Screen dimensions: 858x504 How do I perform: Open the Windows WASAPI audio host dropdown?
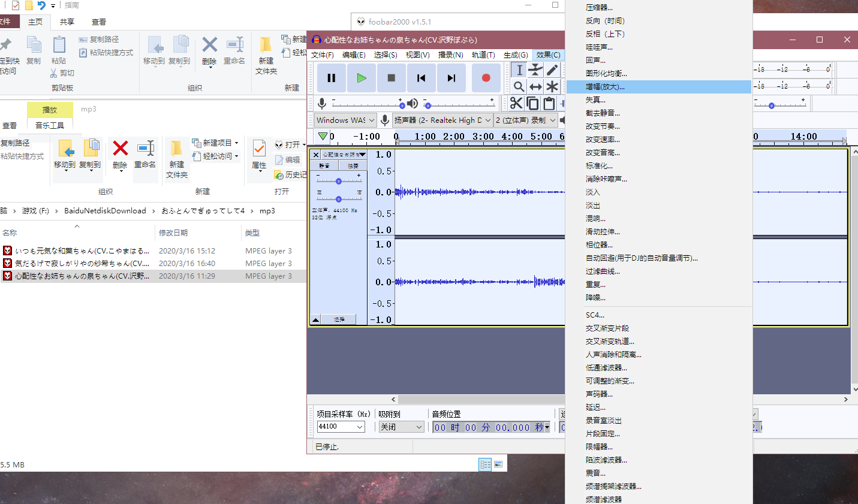[x=346, y=120]
